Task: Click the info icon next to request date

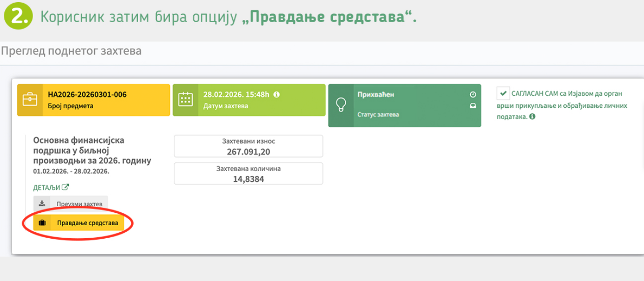Action: pyautogui.click(x=277, y=95)
